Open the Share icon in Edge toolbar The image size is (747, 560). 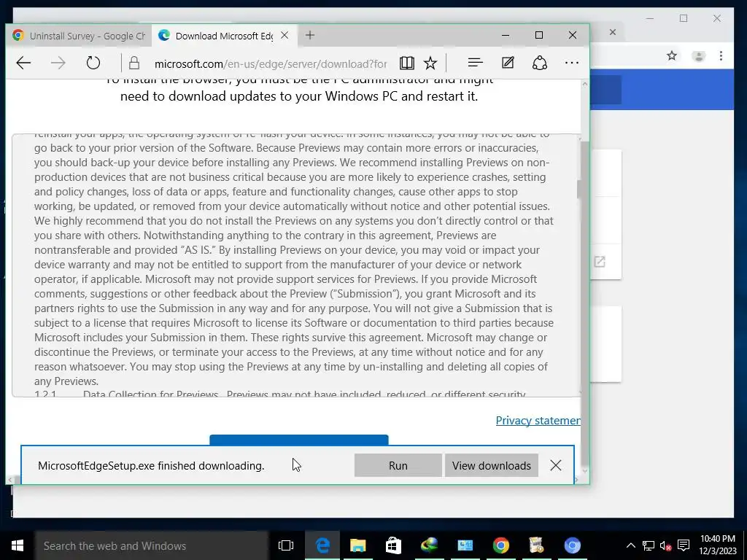540,63
